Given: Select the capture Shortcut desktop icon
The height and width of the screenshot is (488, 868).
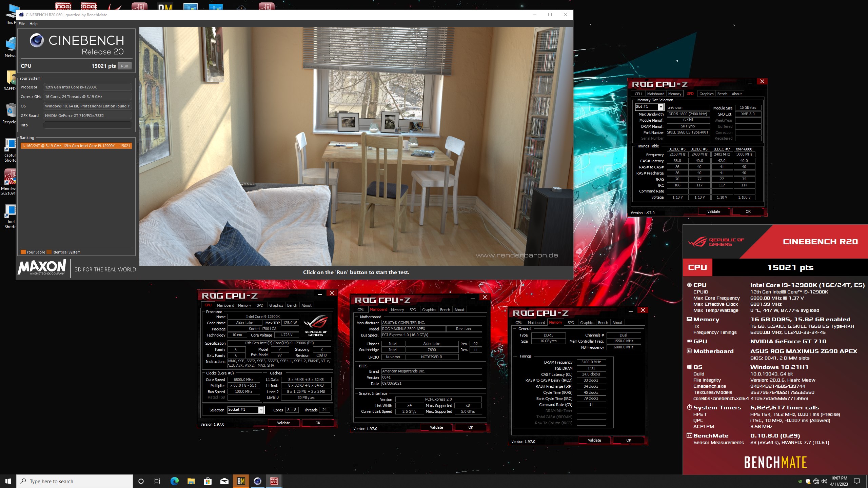Looking at the screenshot, I should (10, 150).
